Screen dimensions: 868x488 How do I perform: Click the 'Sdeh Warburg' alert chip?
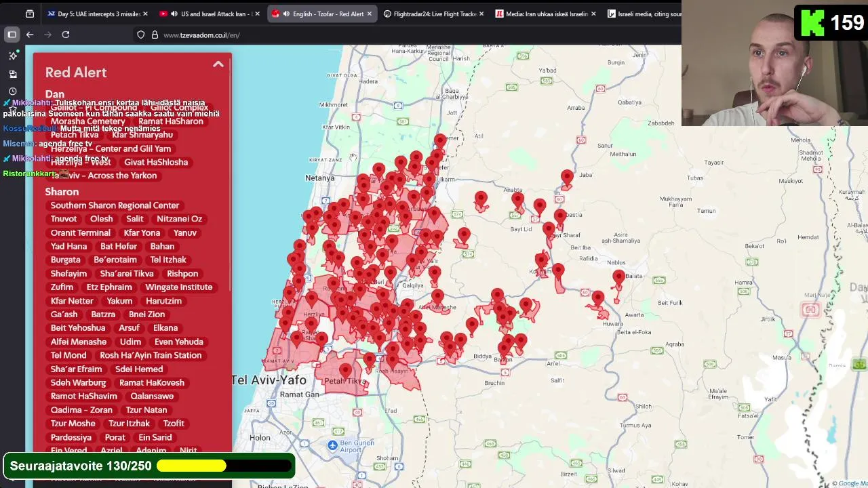coord(78,382)
